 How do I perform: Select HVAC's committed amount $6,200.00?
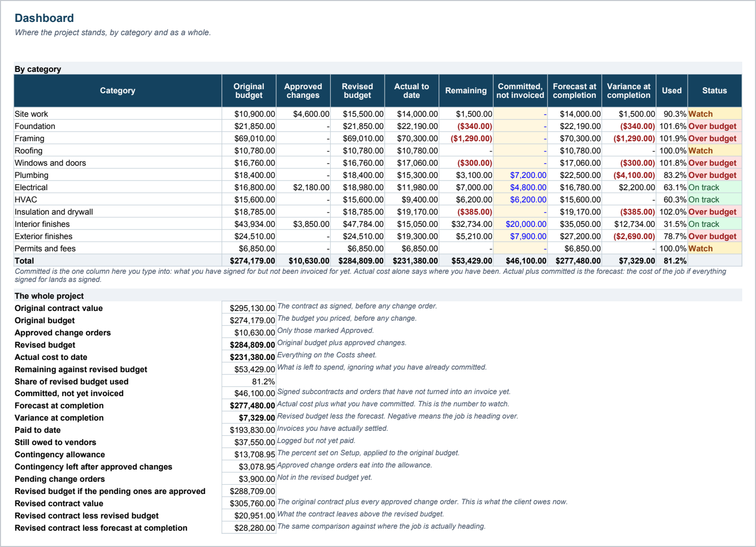coord(520,199)
